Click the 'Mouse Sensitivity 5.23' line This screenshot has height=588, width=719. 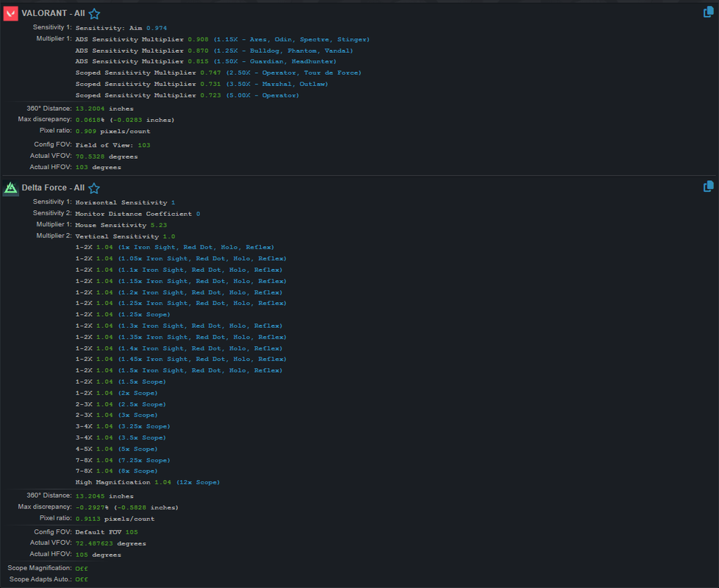(x=121, y=226)
